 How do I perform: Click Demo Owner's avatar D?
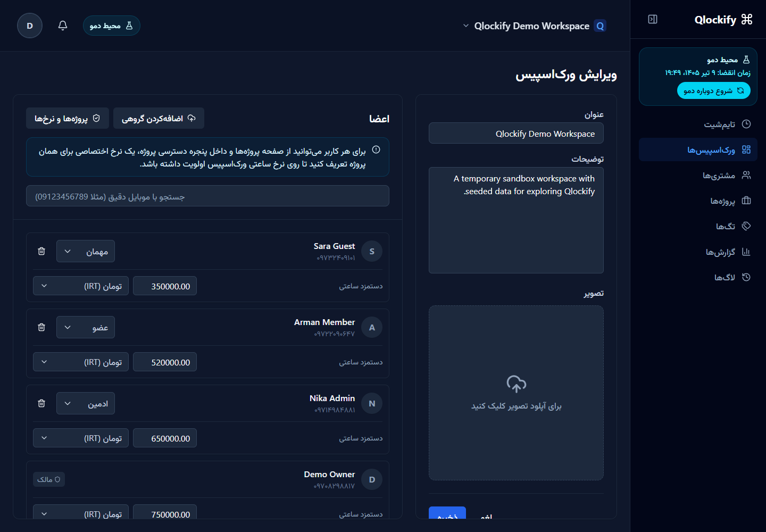point(372,479)
